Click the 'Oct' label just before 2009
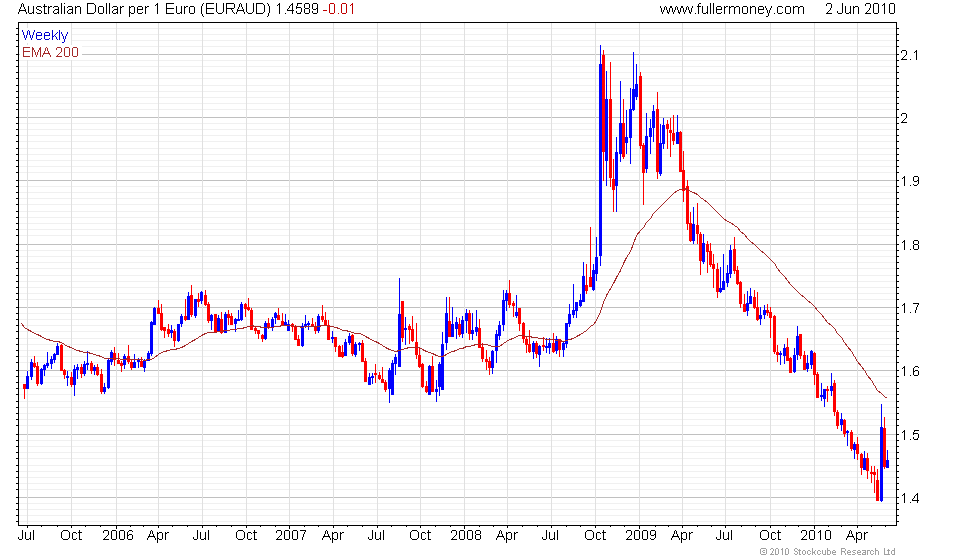 pyautogui.click(x=595, y=536)
